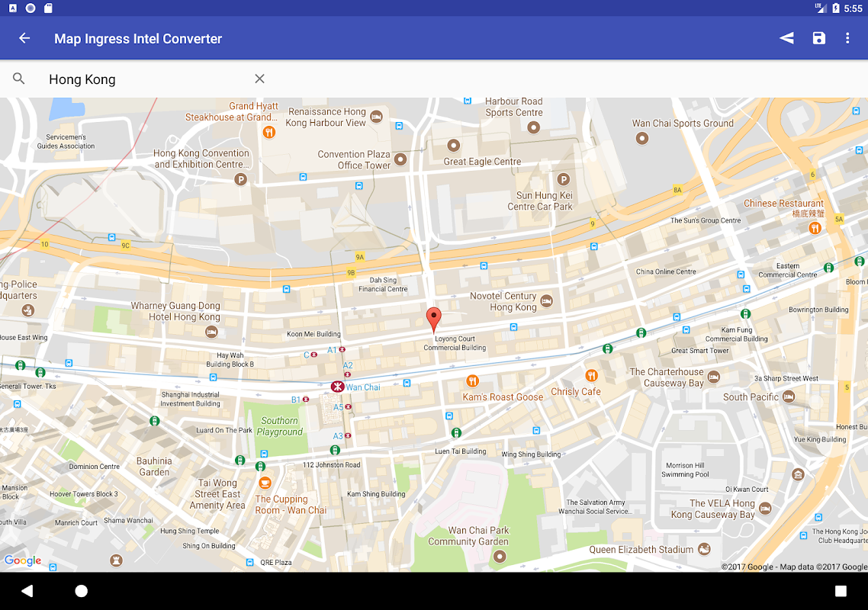868x610 pixels.
Task: Select the Koon Mei Building label
Action: (x=313, y=334)
